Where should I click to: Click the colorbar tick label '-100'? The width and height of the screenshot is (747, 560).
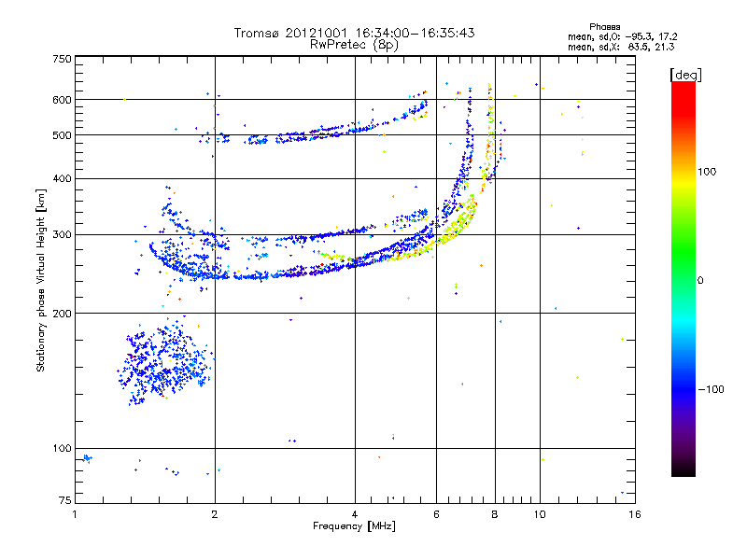point(711,389)
